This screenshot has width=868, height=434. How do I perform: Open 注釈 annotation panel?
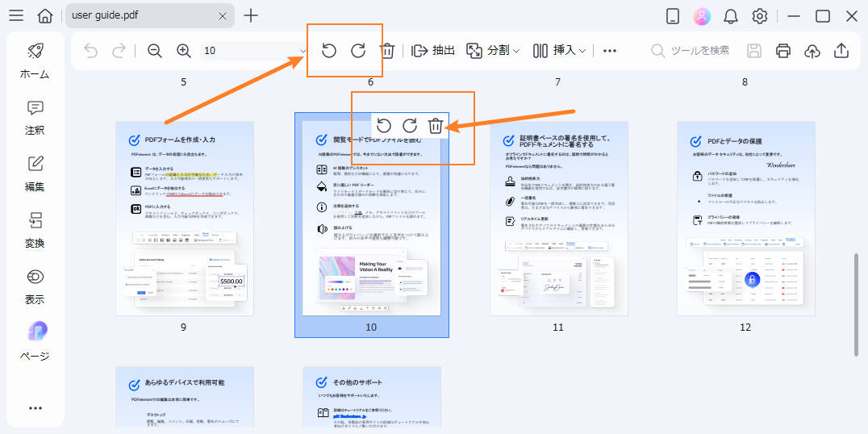(35, 118)
